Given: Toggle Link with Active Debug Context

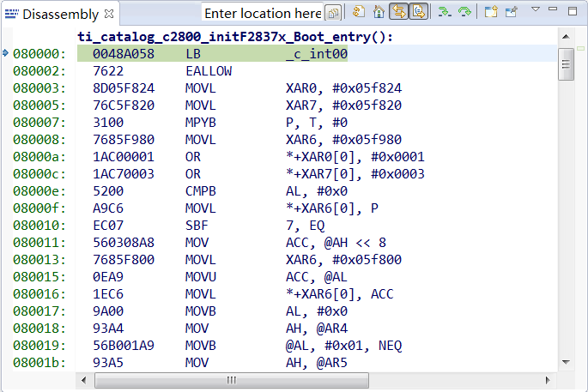Looking at the screenshot, I should click(x=398, y=12).
